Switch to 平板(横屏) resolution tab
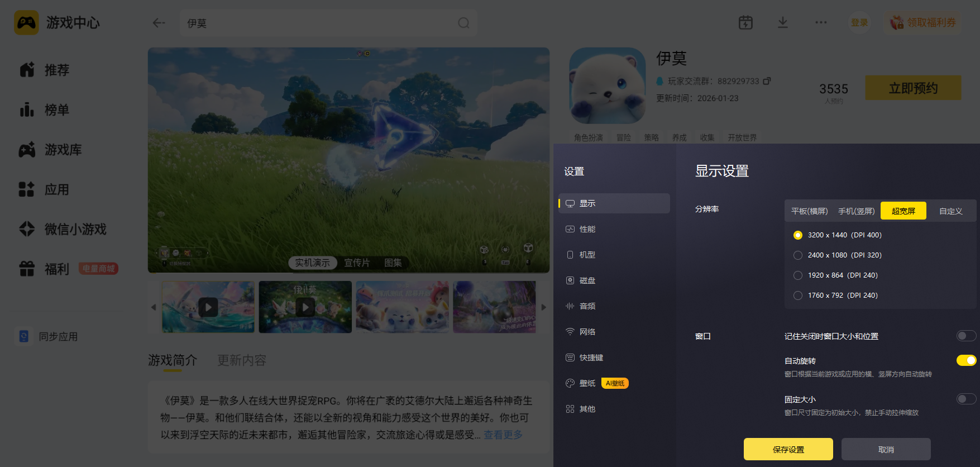The height and width of the screenshot is (467, 980). 809,211
